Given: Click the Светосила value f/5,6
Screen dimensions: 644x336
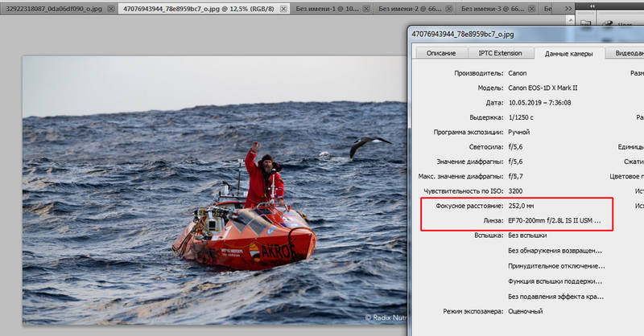Looking at the screenshot, I should [515, 147].
